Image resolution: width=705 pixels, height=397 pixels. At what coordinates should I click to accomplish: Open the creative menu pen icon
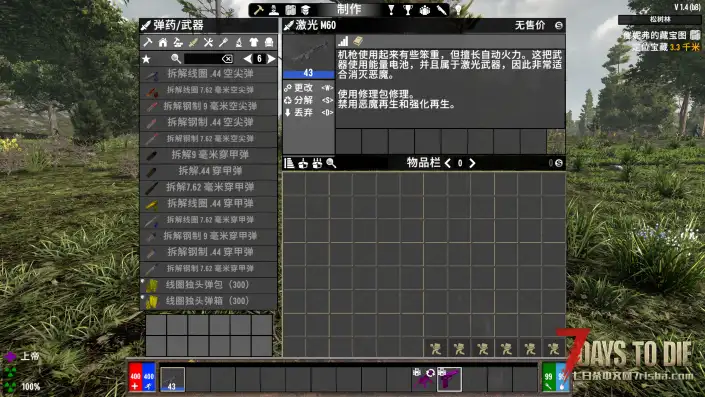[442, 10]
